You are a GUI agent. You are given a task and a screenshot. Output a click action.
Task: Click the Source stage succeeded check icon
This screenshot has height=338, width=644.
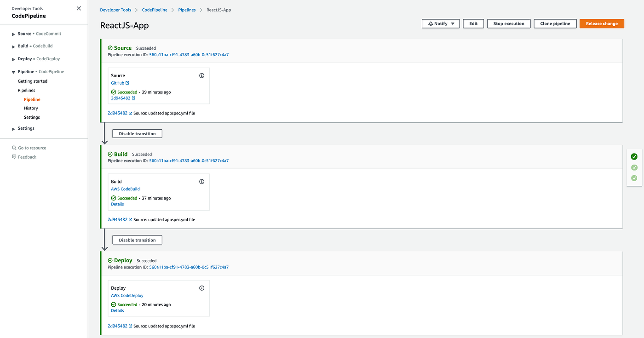[110, 48]
